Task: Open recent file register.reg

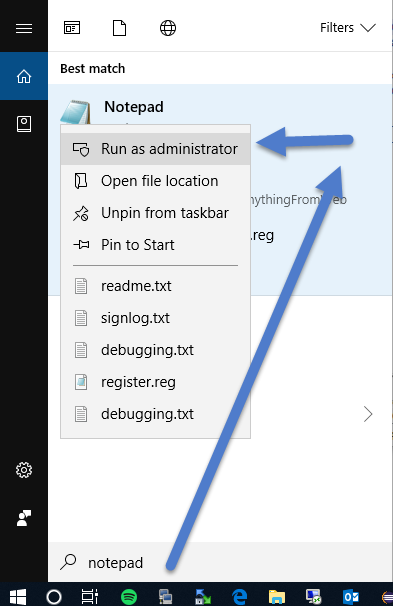Action: point(155,382)
